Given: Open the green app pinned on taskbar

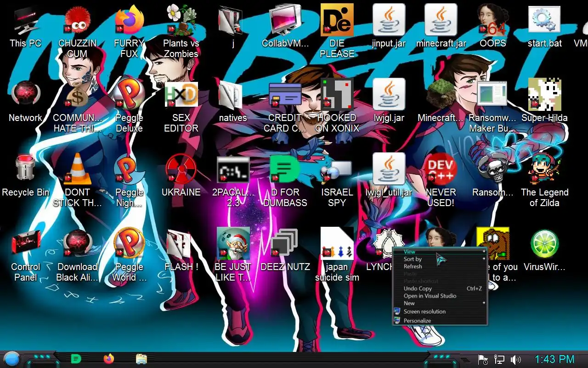Looking at the screenshot, I should click(x=76, y=359).
